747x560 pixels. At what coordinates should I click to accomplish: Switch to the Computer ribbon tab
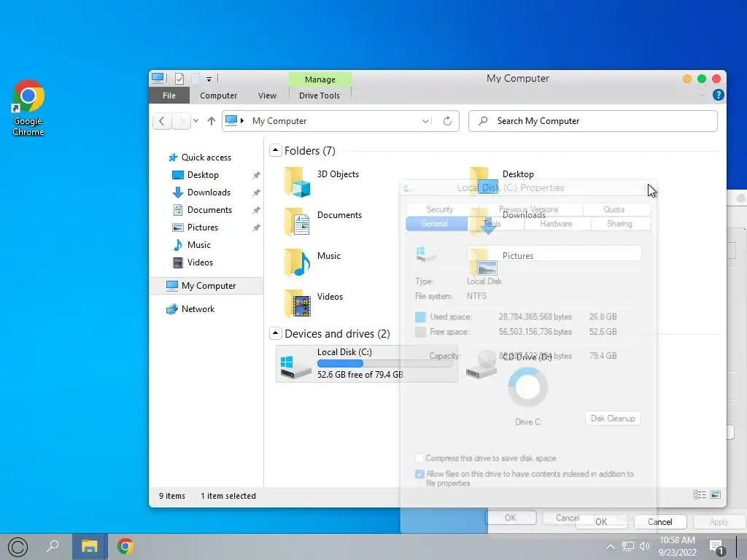tap(218, 96)
